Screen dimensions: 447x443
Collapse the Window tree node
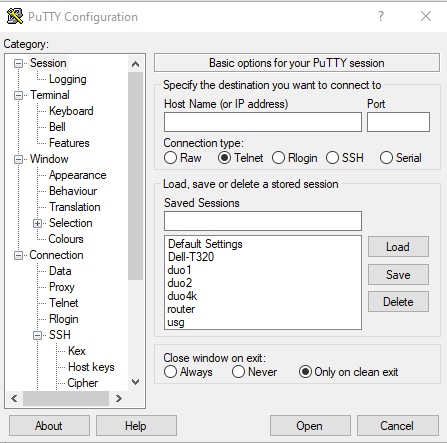[19, 159]
